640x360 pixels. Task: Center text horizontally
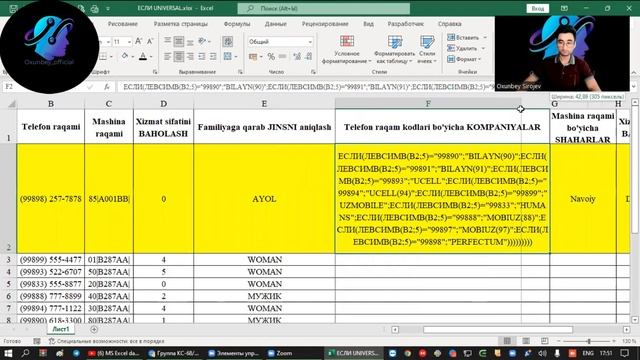[x=179, y=56]
